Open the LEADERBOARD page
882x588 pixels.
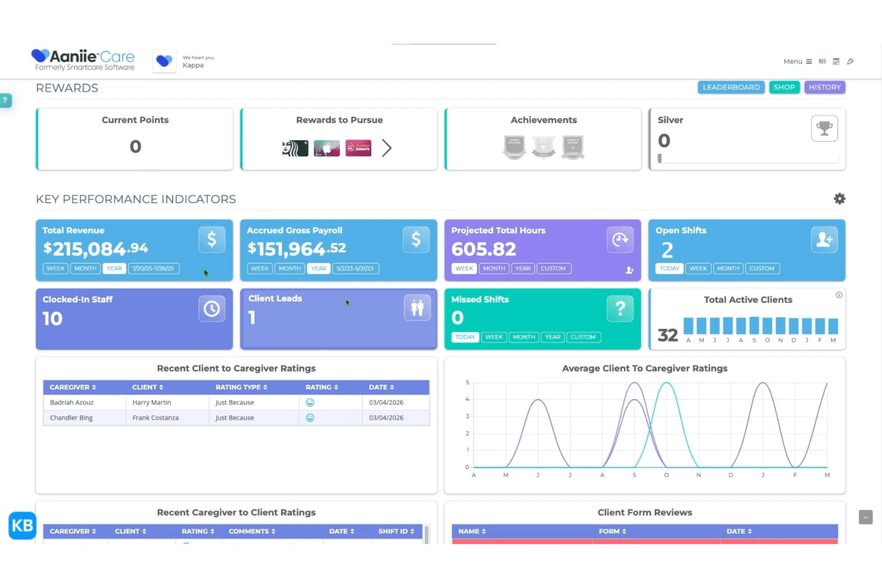[731, 87]
